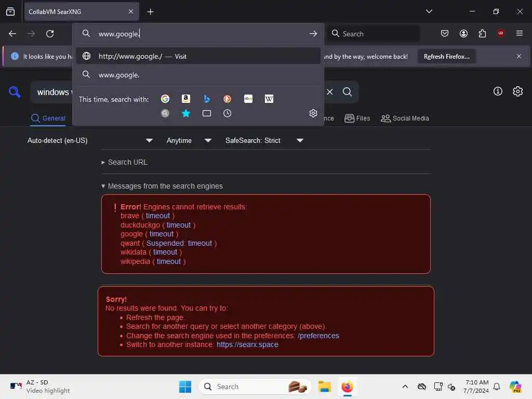This screenshot has width=532, height=399.
Task: Click the google timeout link
Action: pyautogui.click(x=162, y=234)
